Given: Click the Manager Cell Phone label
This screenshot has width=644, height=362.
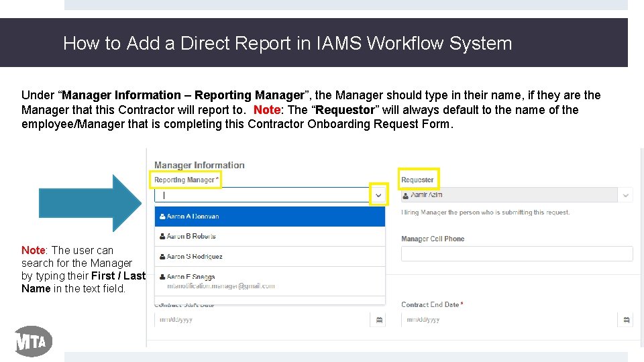Looking at the screenshot, I should [433, 239].
